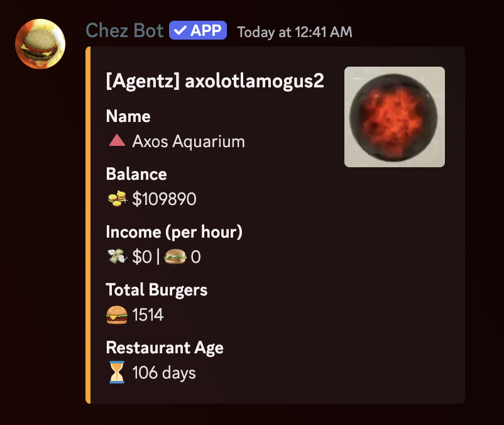This screenshot has width=504, height=425.
Task: Open the [Agentz] axolotlamogus2 embed title
Action: (215, 80)
